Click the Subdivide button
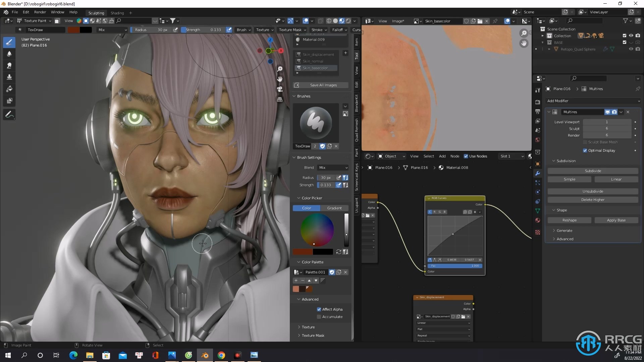This screenshot has width=644, height=362. pos(593,171)
